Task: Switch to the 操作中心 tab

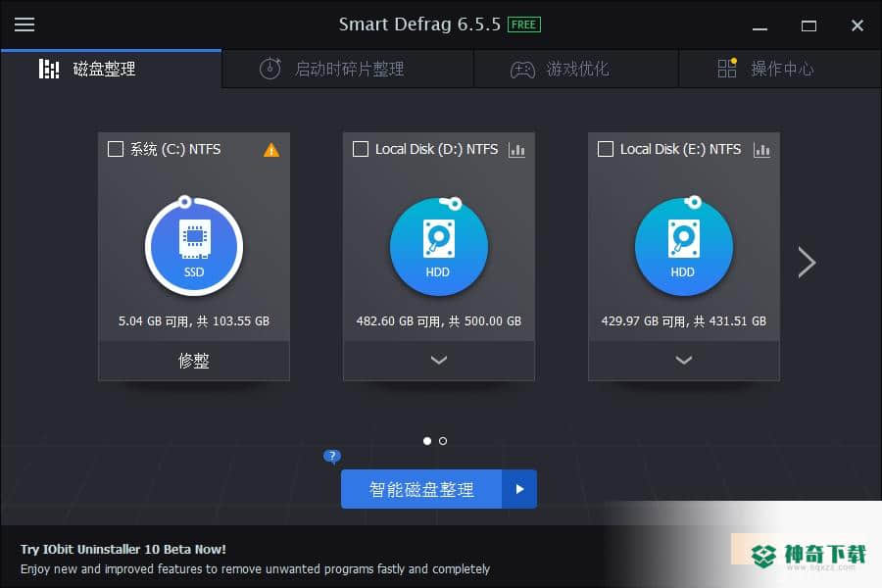Action: coord(780,69)
